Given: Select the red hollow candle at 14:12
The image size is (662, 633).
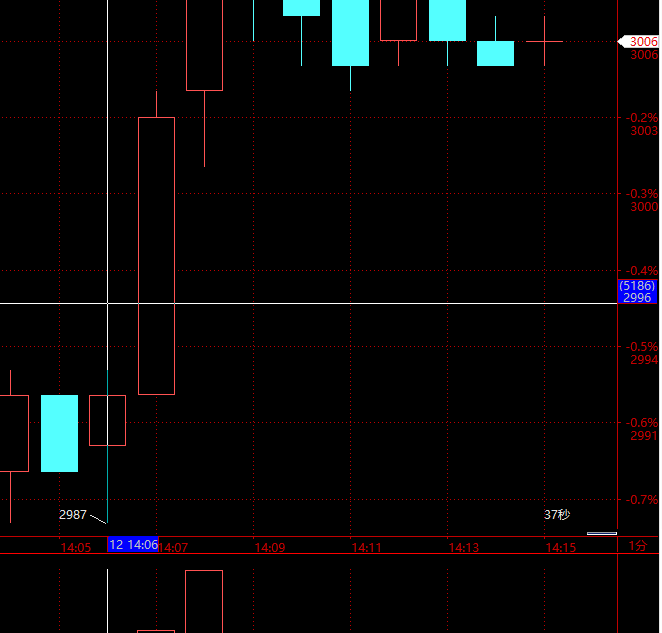Looking at the screenshot, I should point(398,20).
